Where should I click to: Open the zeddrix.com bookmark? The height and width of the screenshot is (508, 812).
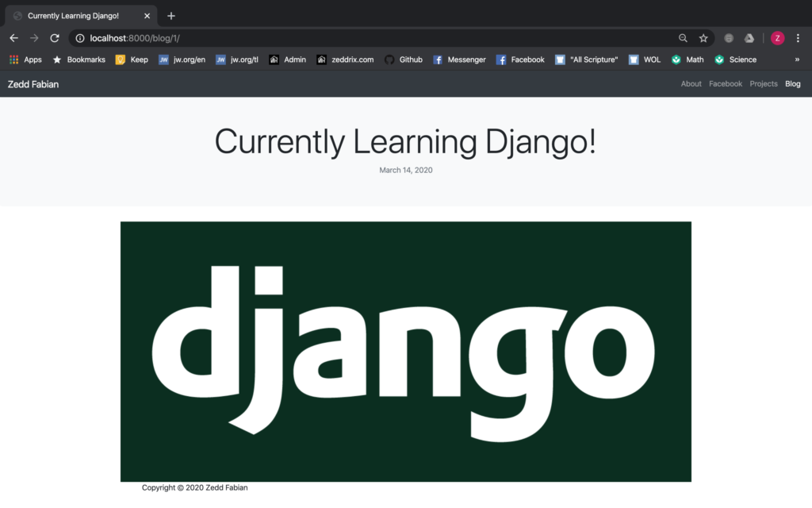[346, 60]
